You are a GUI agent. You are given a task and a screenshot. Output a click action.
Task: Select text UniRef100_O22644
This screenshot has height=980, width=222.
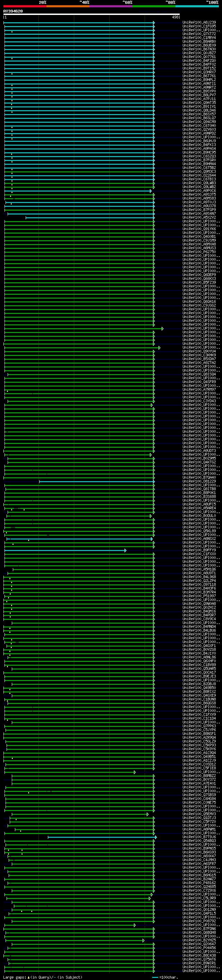coord(199,175)
